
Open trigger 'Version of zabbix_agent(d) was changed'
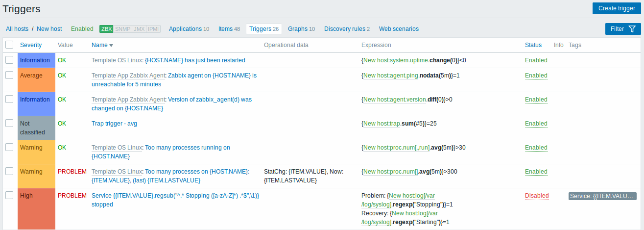pos(171,104)
